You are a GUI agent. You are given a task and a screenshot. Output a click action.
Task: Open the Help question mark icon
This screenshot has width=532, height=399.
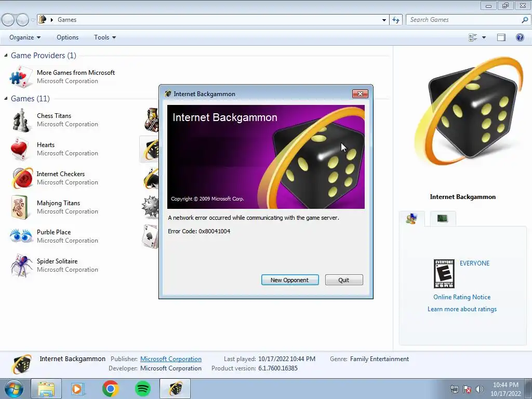(x=520, y=37)
